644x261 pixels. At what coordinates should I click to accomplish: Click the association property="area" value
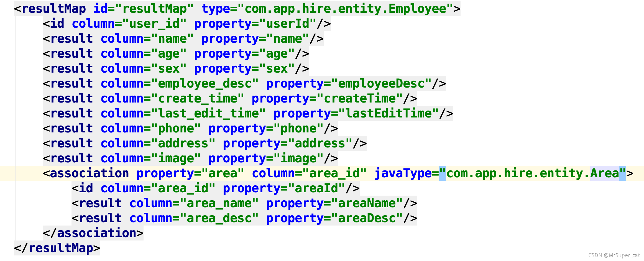coord(223,173)
